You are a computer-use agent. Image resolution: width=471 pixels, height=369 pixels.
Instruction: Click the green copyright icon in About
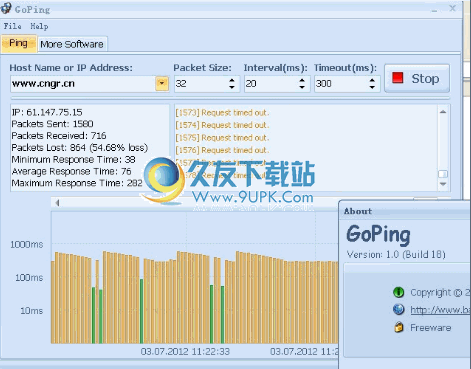398,292
